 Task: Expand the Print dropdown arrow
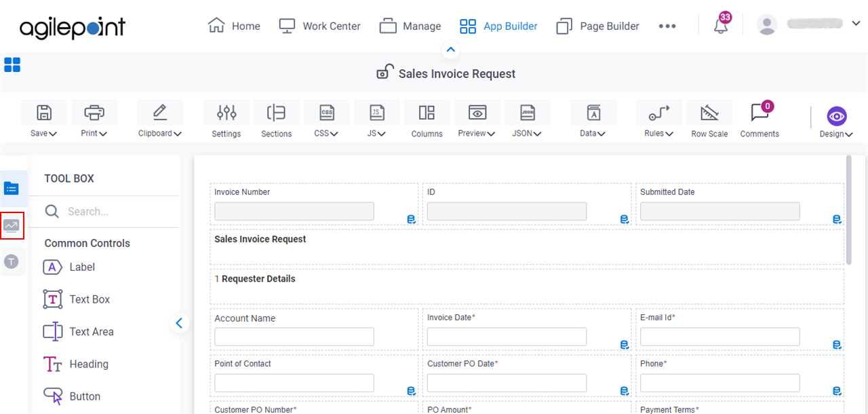point(103,134)
